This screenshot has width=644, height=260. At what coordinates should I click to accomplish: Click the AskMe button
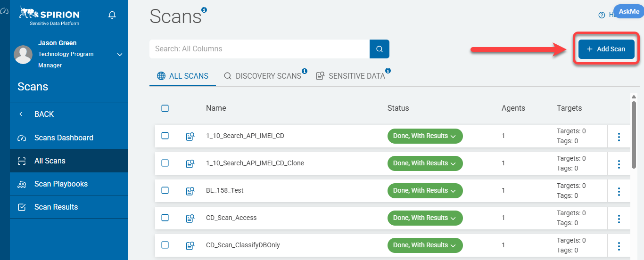(x=628, y=12)
